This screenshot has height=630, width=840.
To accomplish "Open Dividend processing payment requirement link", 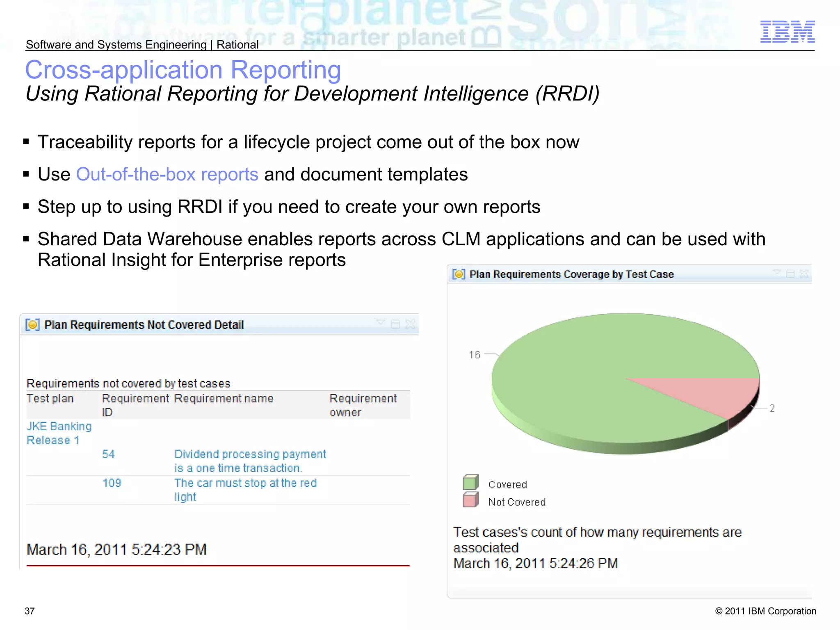I will [x=250, y=461].
